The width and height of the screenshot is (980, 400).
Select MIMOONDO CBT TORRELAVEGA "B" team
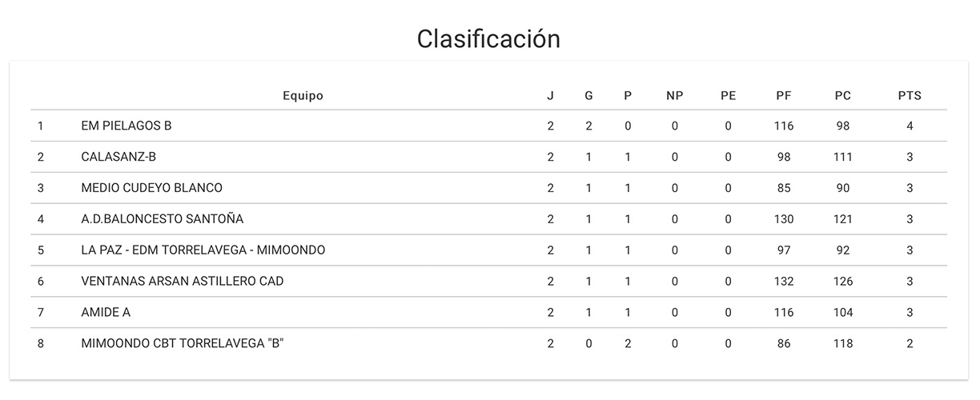coord(183,344)
